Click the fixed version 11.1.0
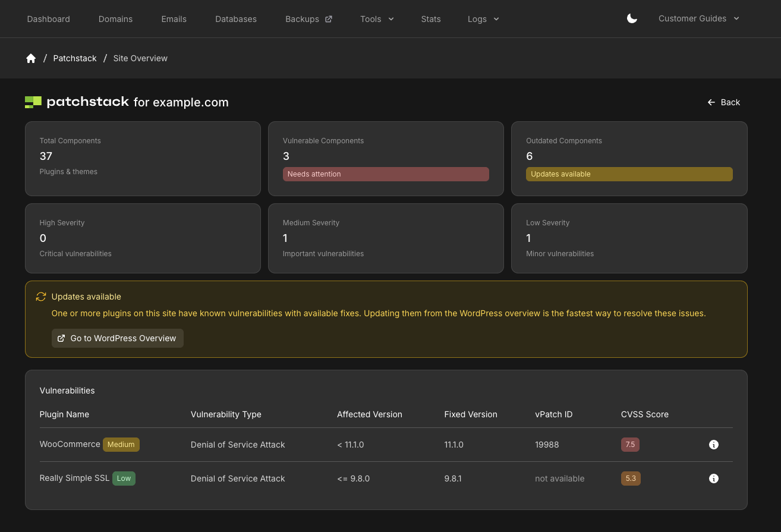The width and height of the screenshot is (781, 532). click(454, 445)
